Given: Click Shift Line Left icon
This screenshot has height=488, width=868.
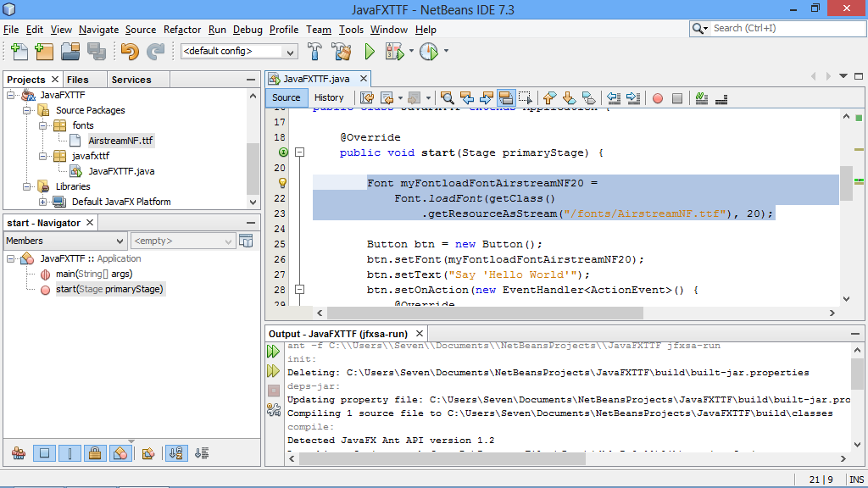Looking at the screenshot, I should pyautogui.click(x=614, y=98).
